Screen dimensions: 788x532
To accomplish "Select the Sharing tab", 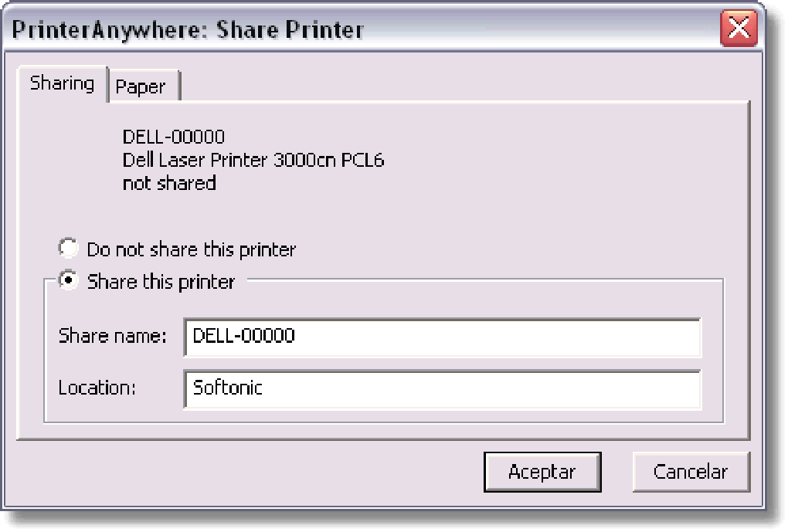I will [x=63, y=84].
